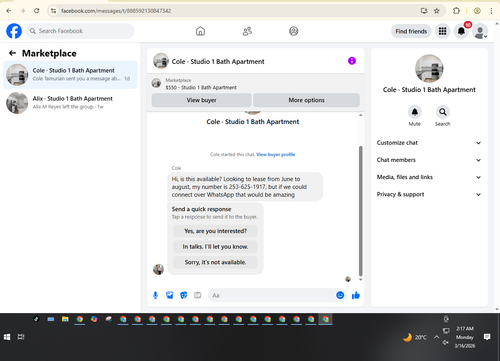This screenshot has height=361, width=500.
Task: Click the chat header title Cole - Studio
Action: tap(218, 61)
